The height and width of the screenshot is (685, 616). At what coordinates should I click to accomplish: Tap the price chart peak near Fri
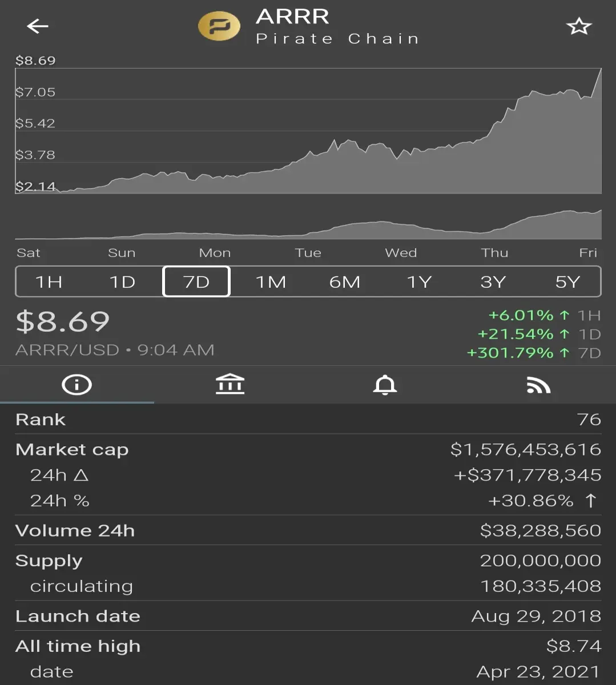point(600,71)
